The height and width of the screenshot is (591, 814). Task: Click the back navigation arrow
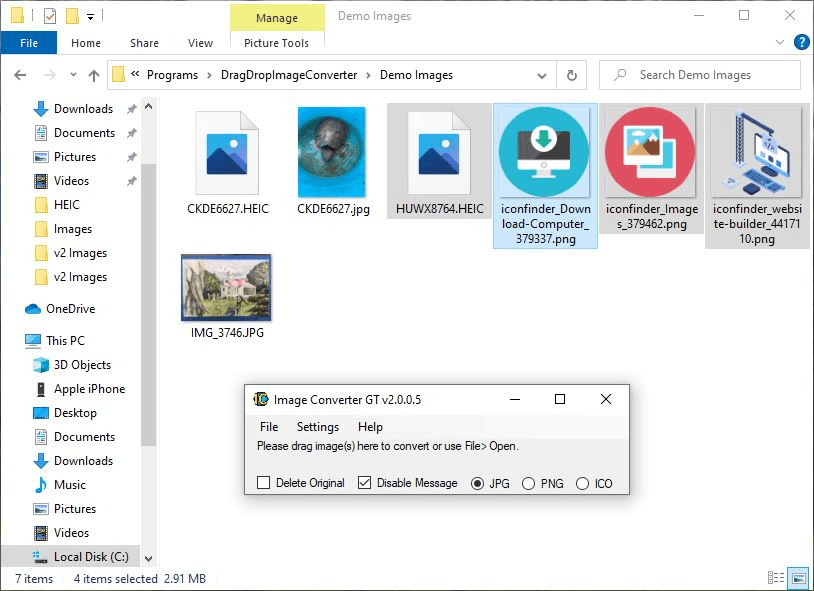pos(20,75)
